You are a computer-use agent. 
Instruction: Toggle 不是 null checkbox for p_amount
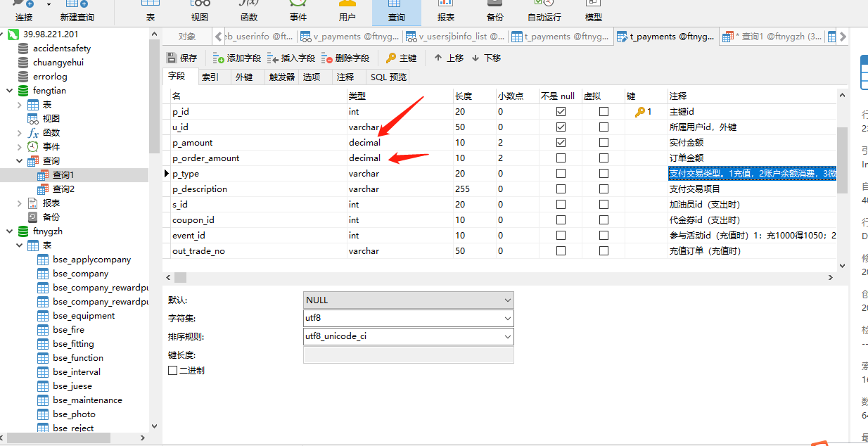561,143
